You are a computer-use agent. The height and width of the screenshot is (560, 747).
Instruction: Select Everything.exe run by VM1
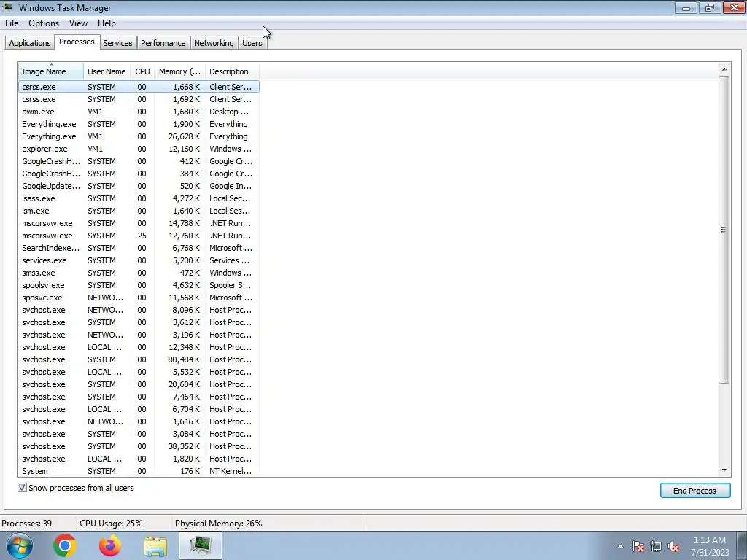[x=139, y=136]
